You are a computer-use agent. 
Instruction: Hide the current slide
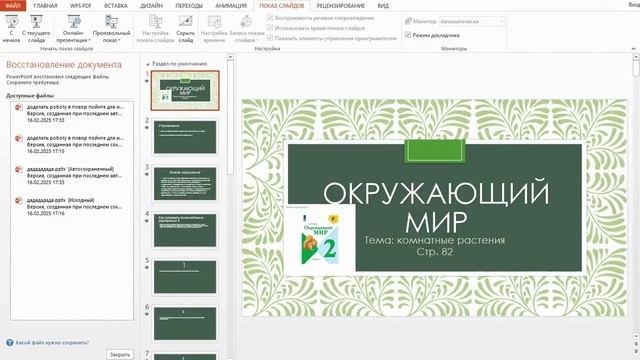[185, 29]
